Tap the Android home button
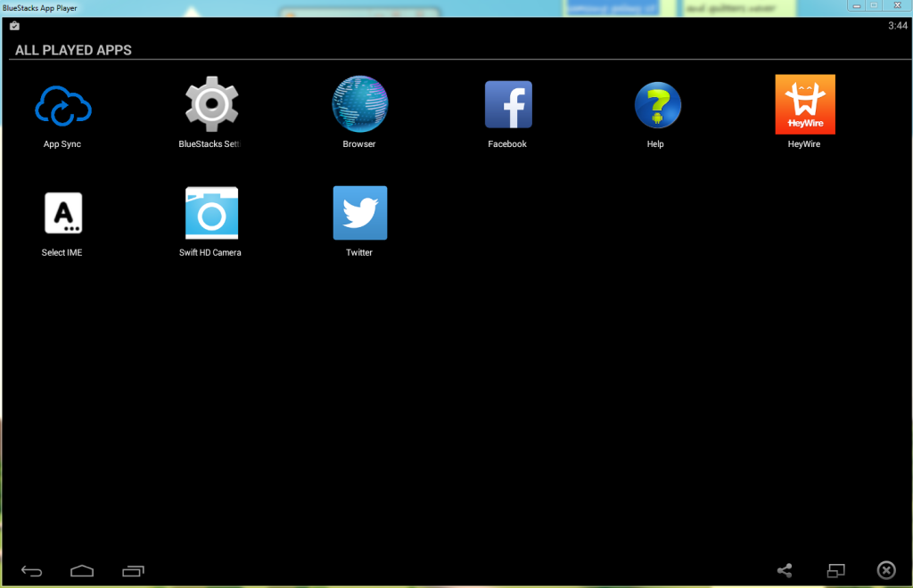 coord(82,571)
